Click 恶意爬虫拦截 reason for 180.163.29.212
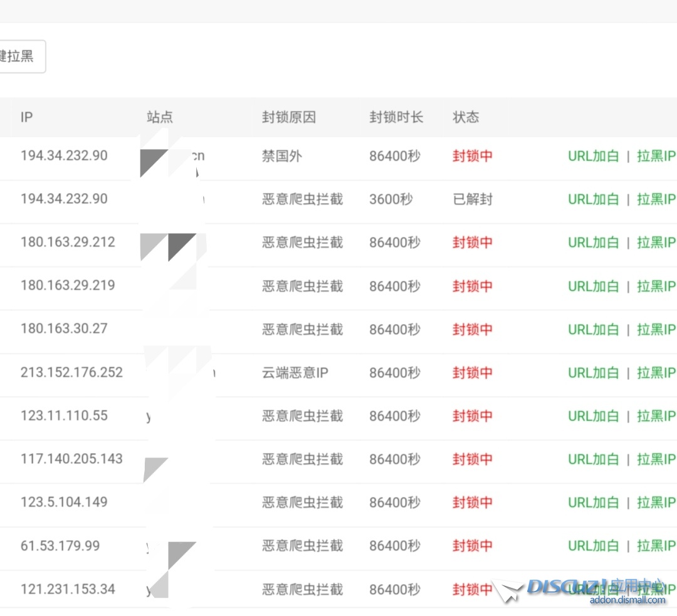This screenshot has height=616, width=677. point(303,242)
